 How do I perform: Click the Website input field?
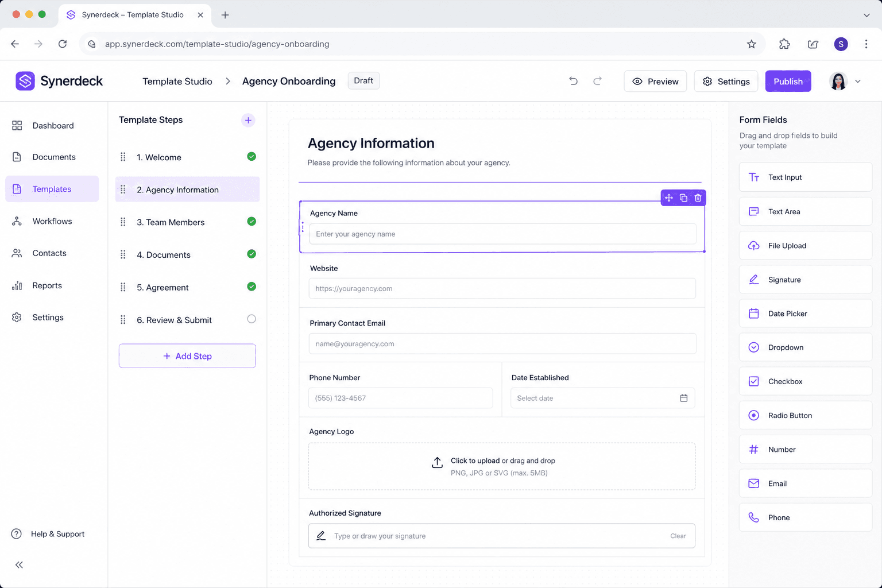(x=502, y=289)
